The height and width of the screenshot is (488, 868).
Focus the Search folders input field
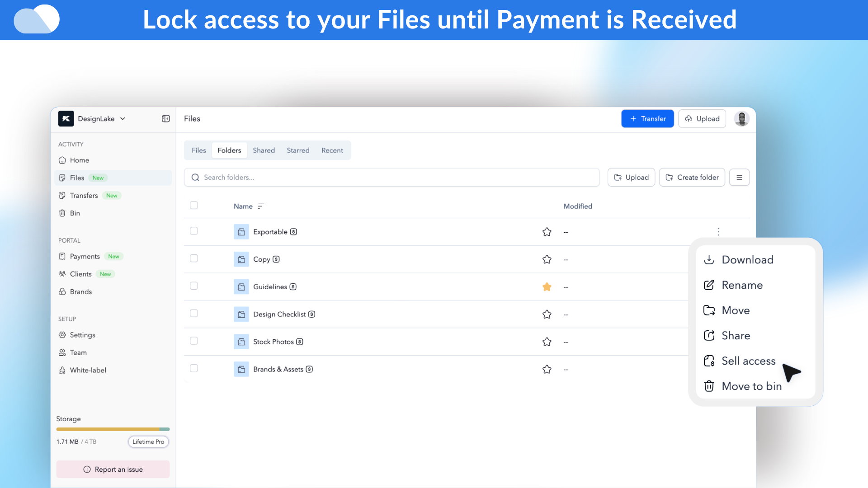tap(392, 178)
